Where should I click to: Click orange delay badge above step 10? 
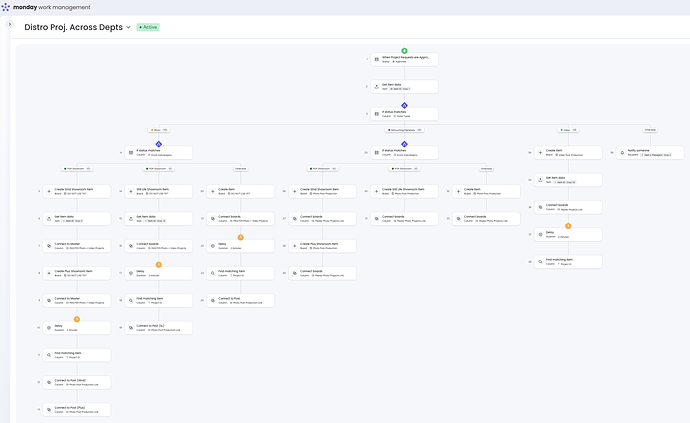point(77,319)
